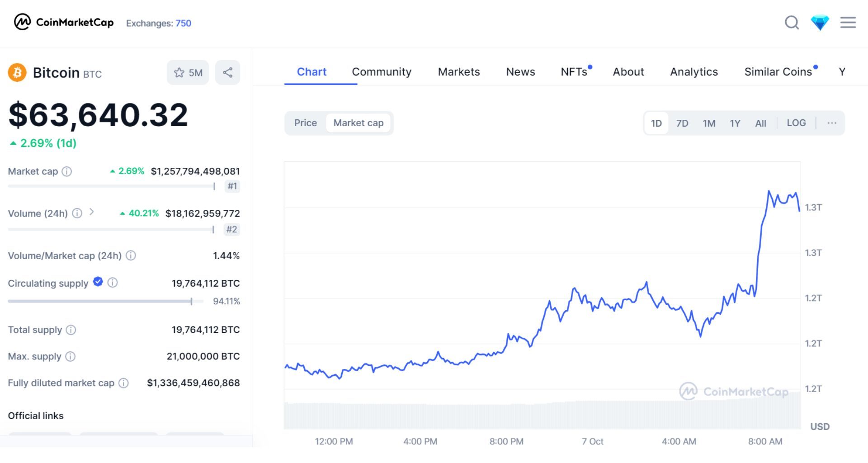Open the search magnifier

(x=792, y=23)
